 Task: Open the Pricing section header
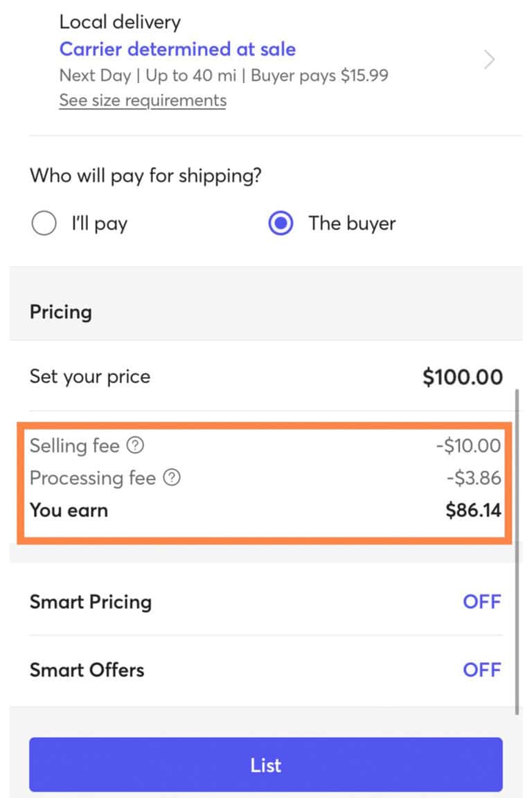tap(60, 312)
